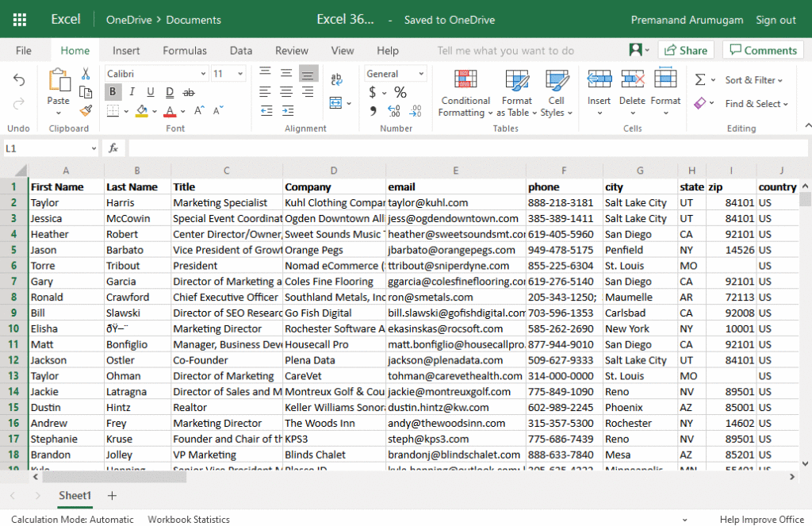This screenshot has height=526, width=812.
Task: Apply Comma Style format
Action: tap(373, 111)
